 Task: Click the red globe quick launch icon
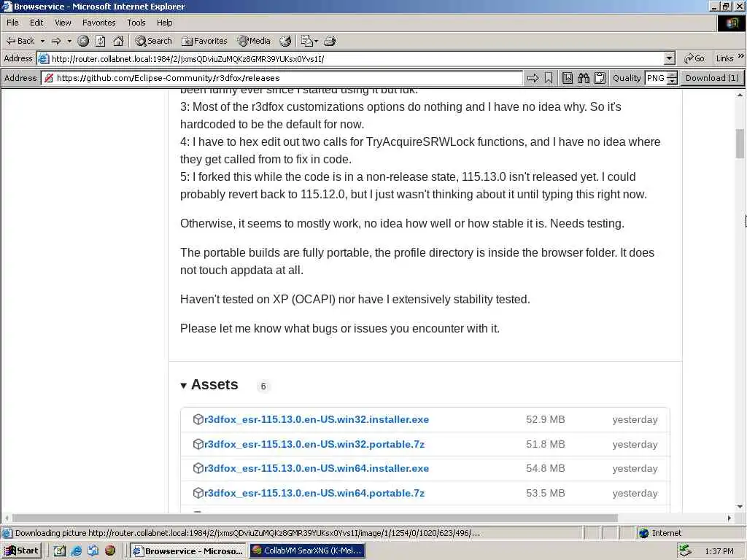click(x=110, y=551)
